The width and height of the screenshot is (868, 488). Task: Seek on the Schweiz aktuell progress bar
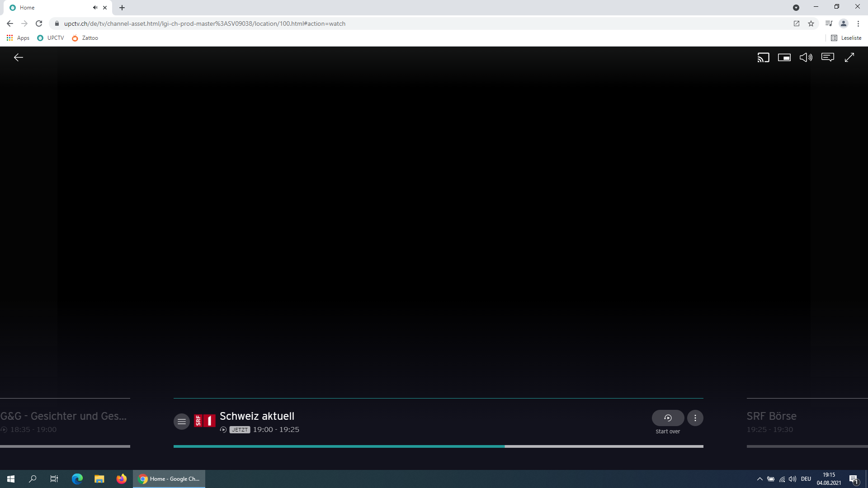(438, 446)
